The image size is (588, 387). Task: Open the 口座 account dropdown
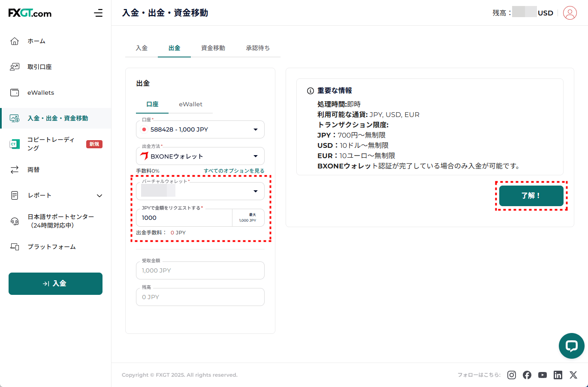tap(200, 129)
